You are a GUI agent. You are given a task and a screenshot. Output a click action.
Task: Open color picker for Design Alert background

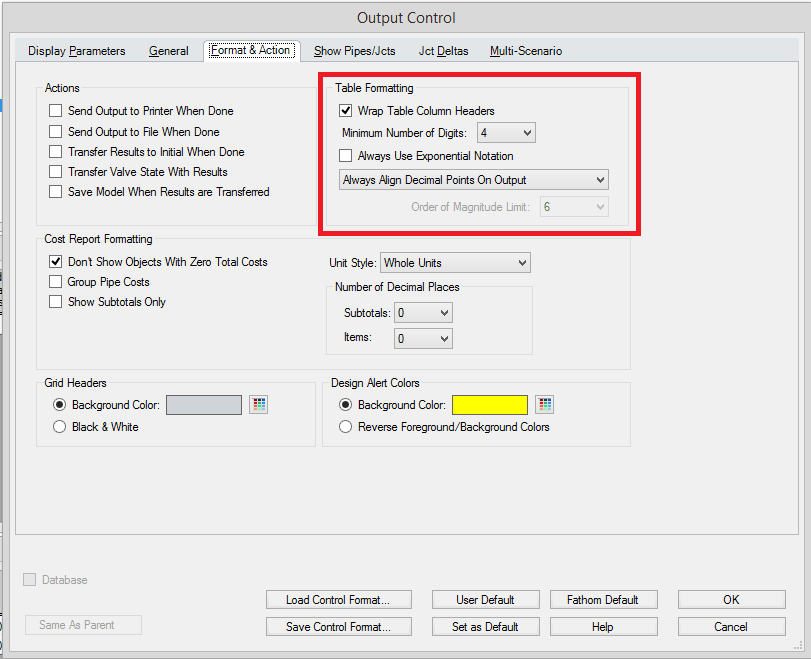point(545,405)
